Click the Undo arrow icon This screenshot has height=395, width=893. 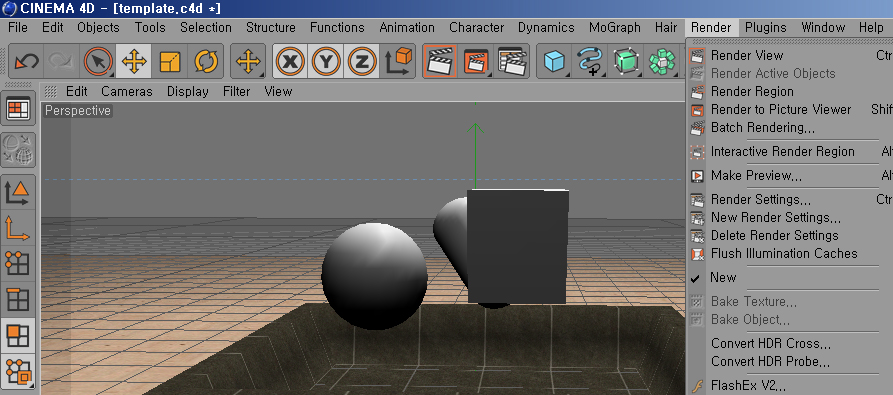pos(26,60)
